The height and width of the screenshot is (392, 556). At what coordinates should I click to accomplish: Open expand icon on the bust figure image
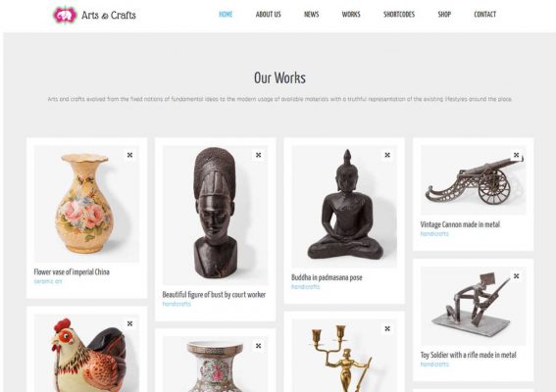click(259, 155)
